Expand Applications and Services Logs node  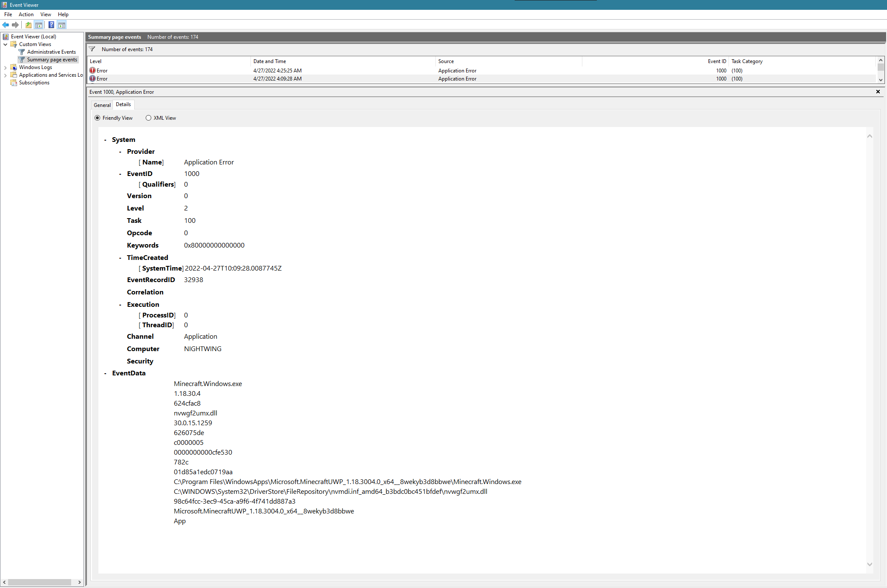tap(5, 75)
